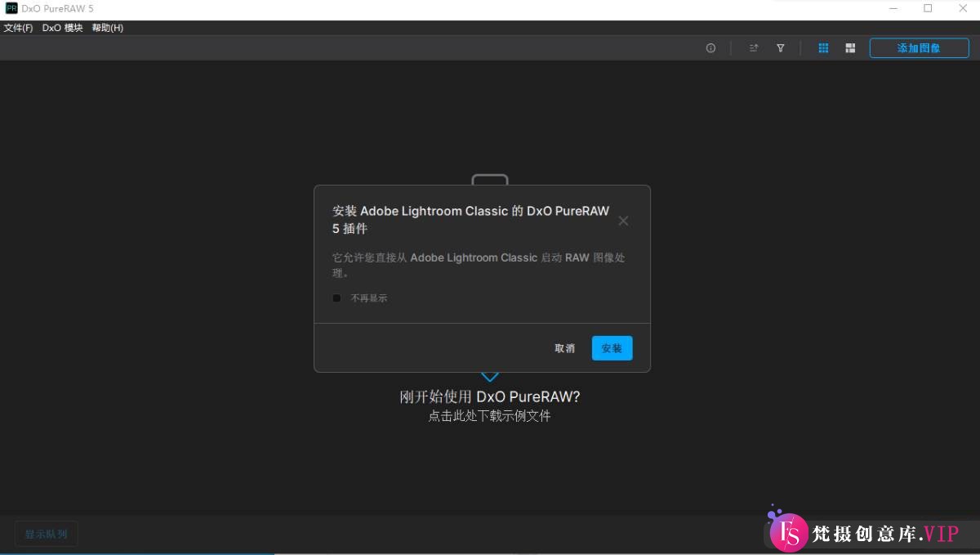This screenshot has height=555, width=980.
Task: Open the 帮助(H) menu
Action: coord(108,28)
